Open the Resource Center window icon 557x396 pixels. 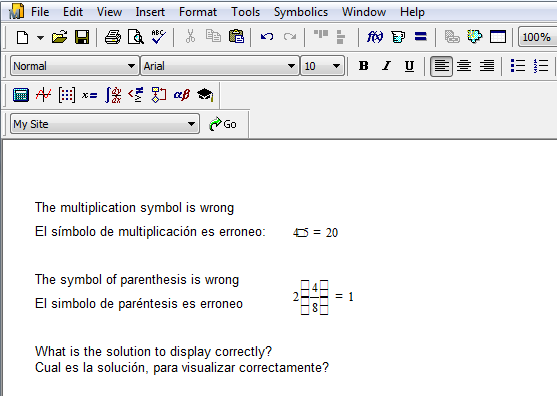pyautogui.click(x=498, y=37)
